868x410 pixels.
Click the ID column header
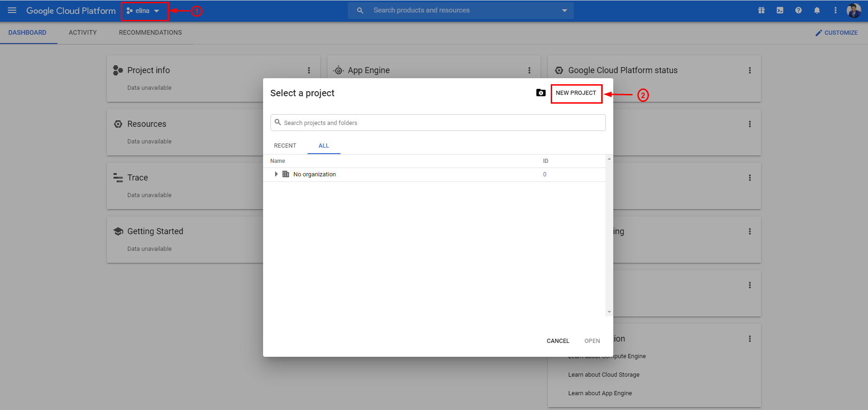click(546, 161)
